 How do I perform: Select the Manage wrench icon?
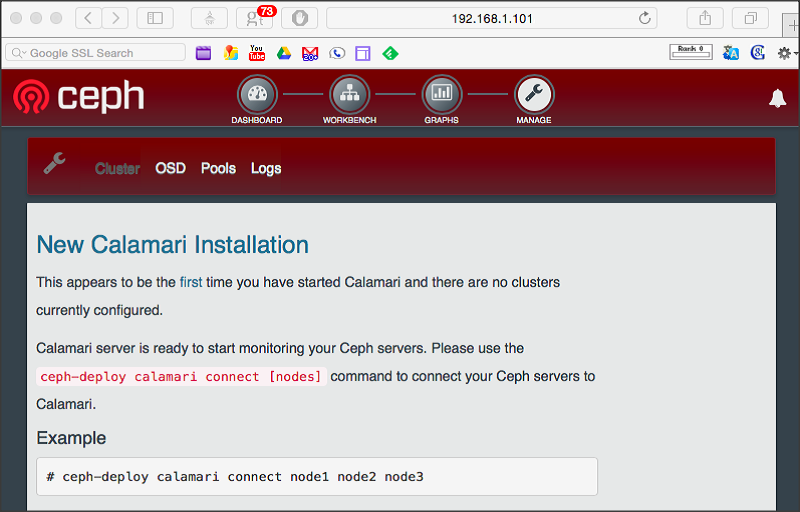pos(534,94)
